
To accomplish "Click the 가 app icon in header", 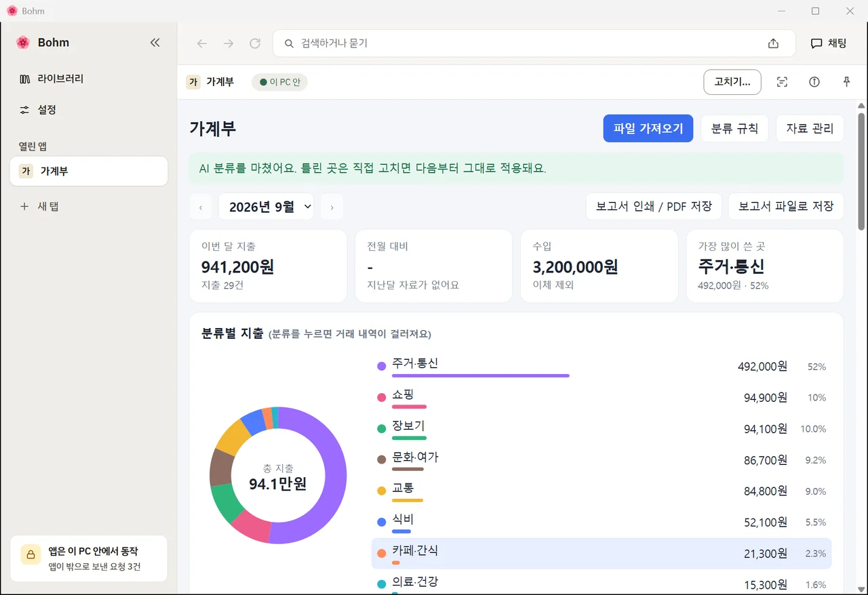I will click(193, 82).
